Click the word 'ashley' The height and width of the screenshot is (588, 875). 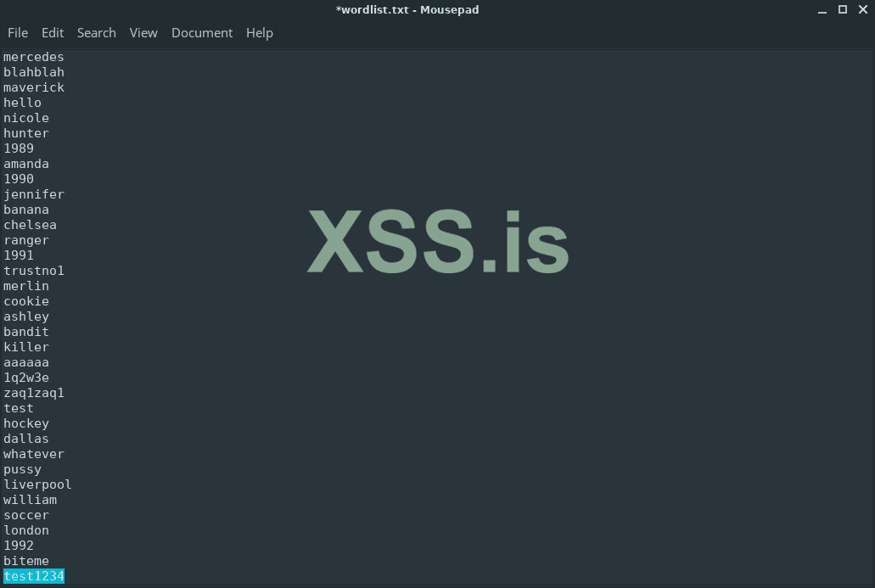[26, 316]
